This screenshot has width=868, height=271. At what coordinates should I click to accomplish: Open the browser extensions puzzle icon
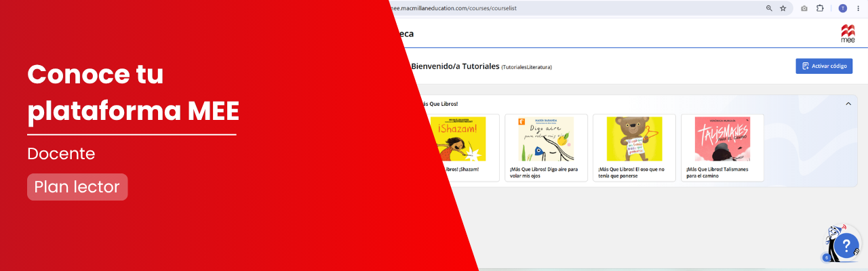tap(820, 8)
